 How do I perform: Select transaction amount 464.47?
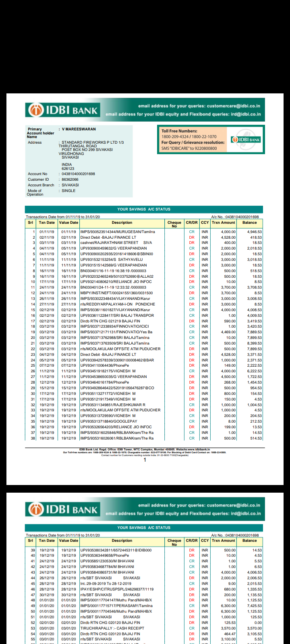point(230,634)
